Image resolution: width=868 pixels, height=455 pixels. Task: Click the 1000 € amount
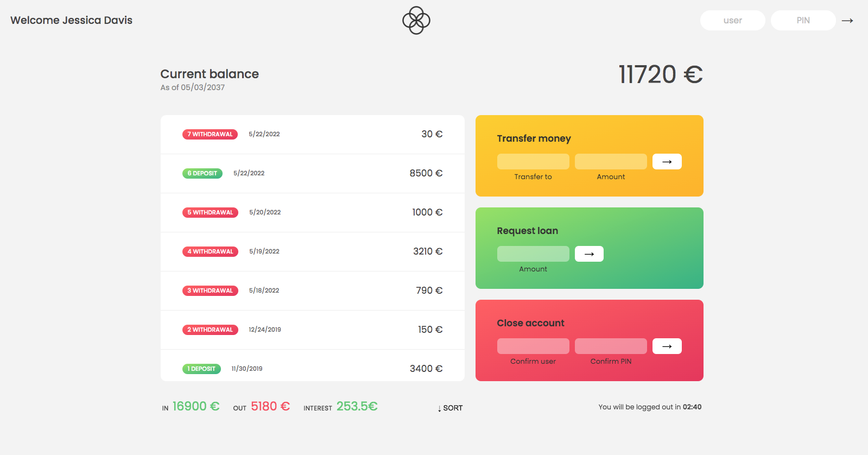427,212
